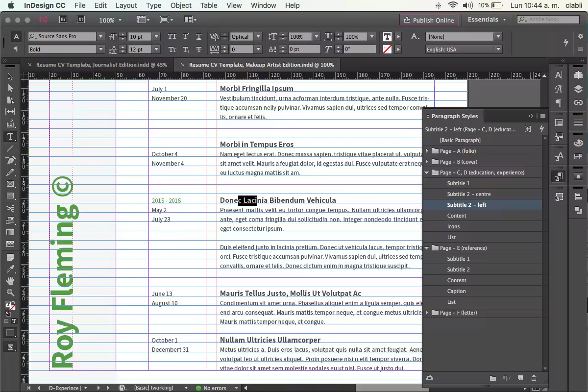Open Adobe Bridge with the Br icon
This screenshot has height=392, width=588.
click(63, 20)
